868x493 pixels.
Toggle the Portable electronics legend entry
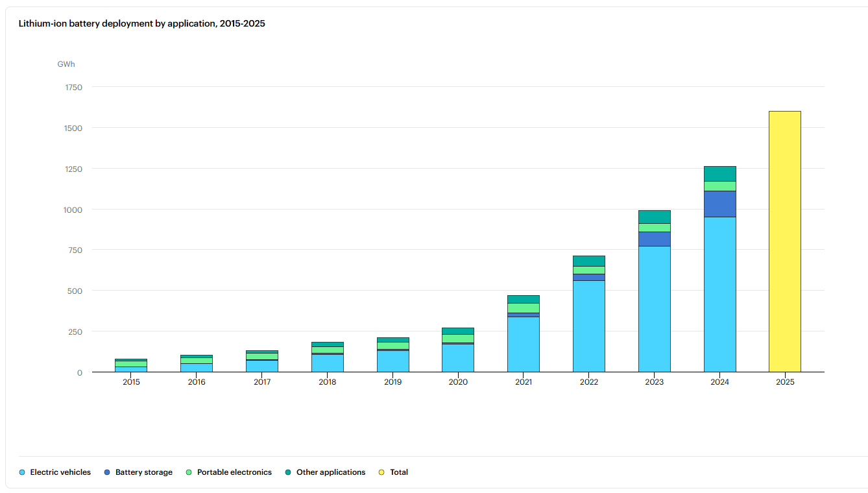[x=229, y=472]
